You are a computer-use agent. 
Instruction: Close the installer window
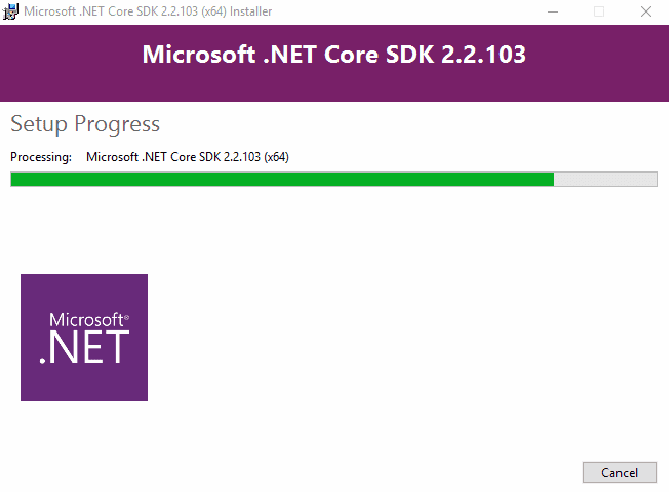click(x=645, y=11)
